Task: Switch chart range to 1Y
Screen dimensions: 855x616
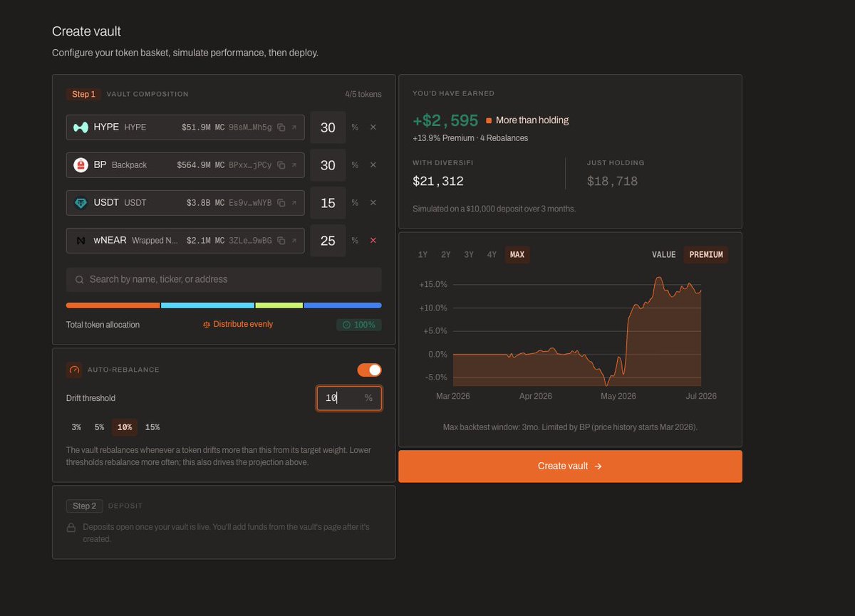Action: click(x=423, y=255)
